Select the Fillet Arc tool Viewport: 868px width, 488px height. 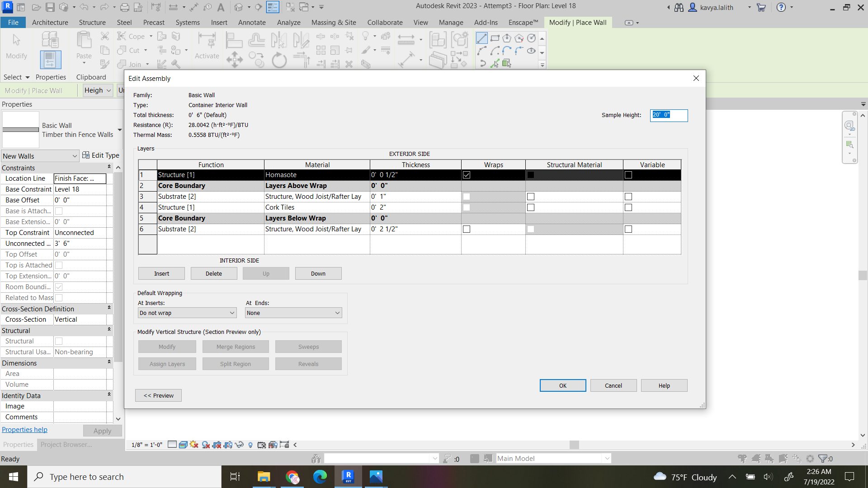(x=519, y=51)
